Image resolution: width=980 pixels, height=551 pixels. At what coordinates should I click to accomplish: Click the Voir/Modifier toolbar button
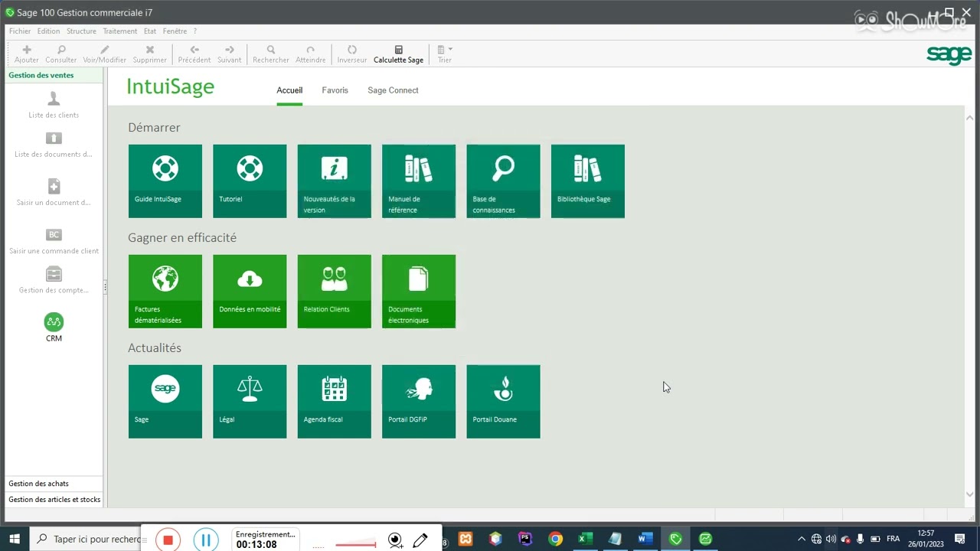(x=105, y=54)
